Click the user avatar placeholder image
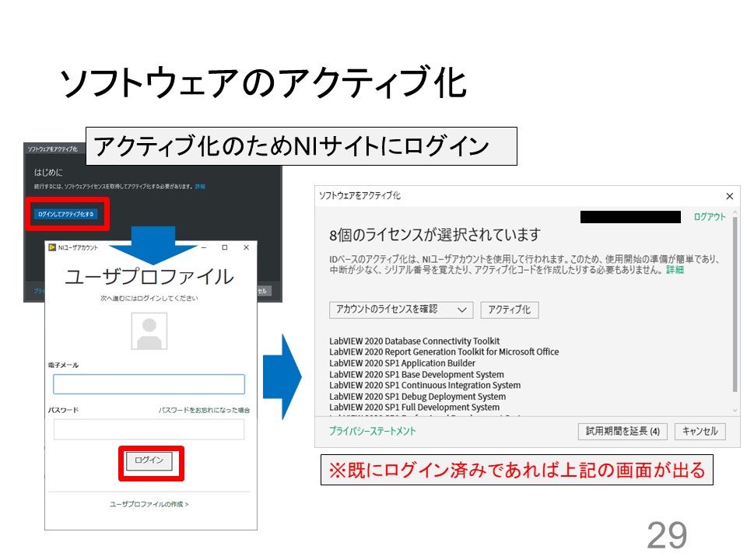Screen dimensions: 747x560 tap(149, 331)
